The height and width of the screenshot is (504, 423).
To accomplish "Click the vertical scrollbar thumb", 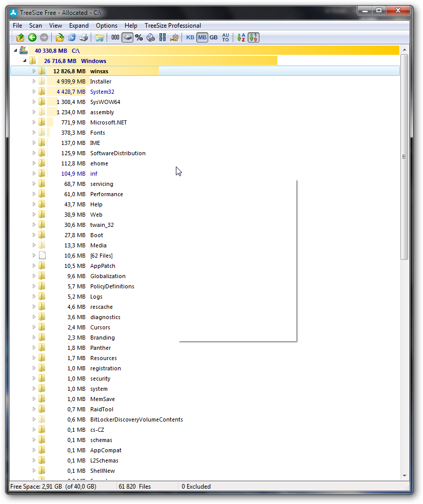I will coord(405,157).
